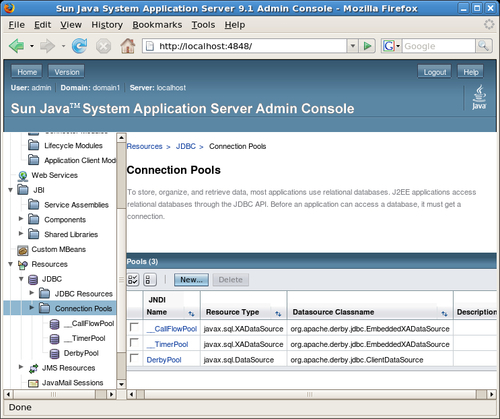Expand the JMS Resources tree node
The width and height of the screenshot is (500, 419).
[21, 367]
